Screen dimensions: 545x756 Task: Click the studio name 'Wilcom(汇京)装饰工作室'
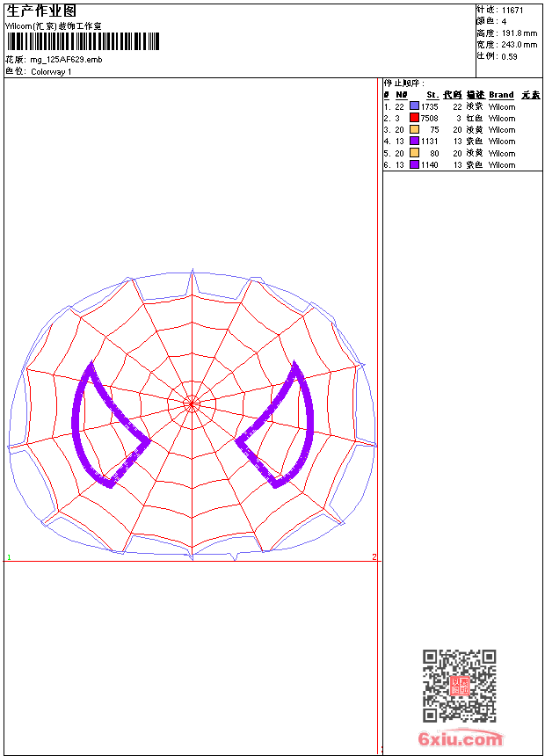coord(54,26)
